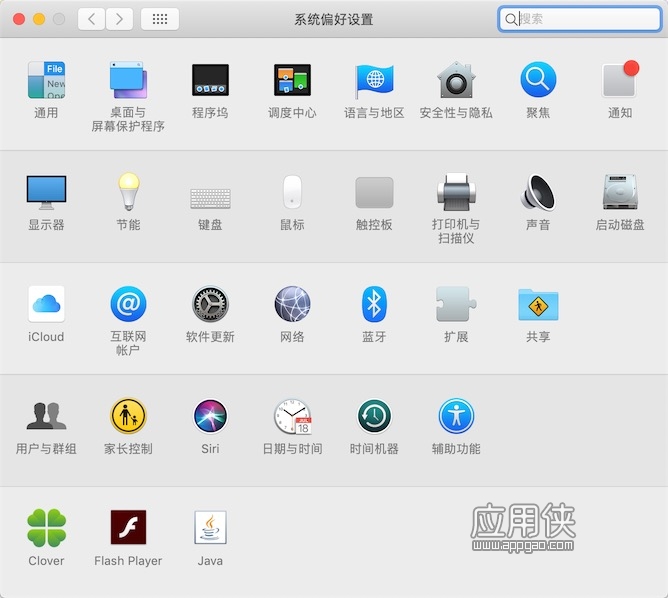
Task: Open 辅助功能 accessibility icon
Action: 456,416
